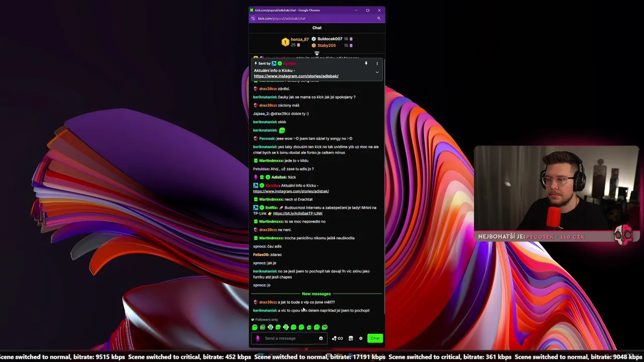
Task: Open the pinned message three-dot menu
Action: [377, 63]
